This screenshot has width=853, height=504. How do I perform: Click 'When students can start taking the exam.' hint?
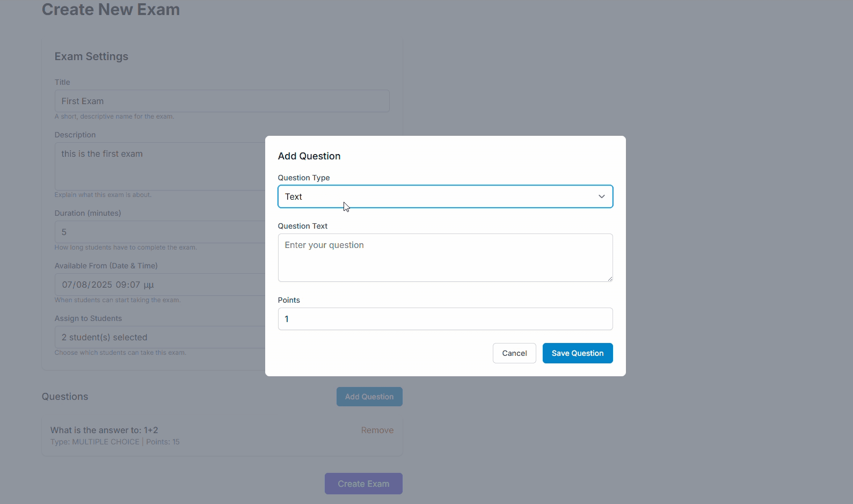(118, 300)
